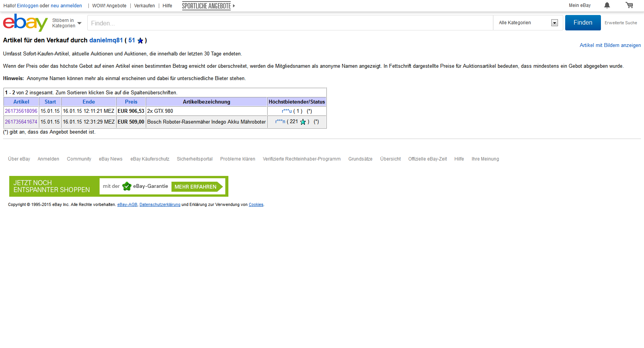Click MEHR ERFAHREN banner button
This screenshot has width=644, height=348.
tap(197, 187)
